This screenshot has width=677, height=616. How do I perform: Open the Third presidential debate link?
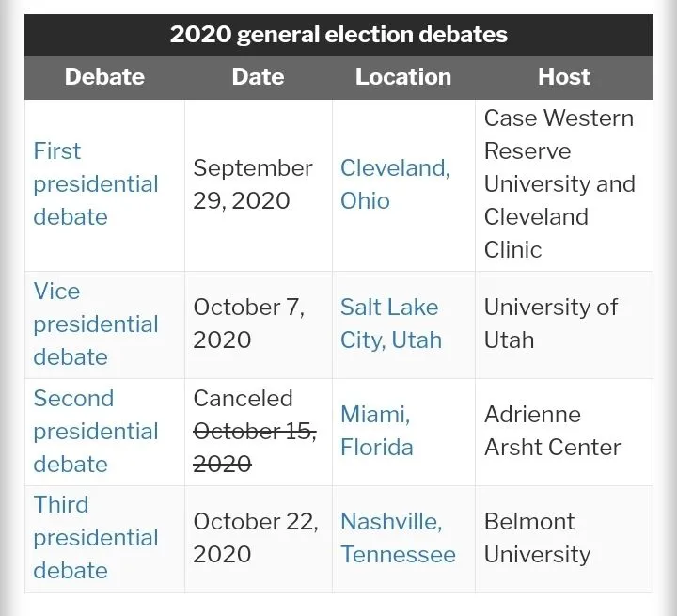(95, 537)
